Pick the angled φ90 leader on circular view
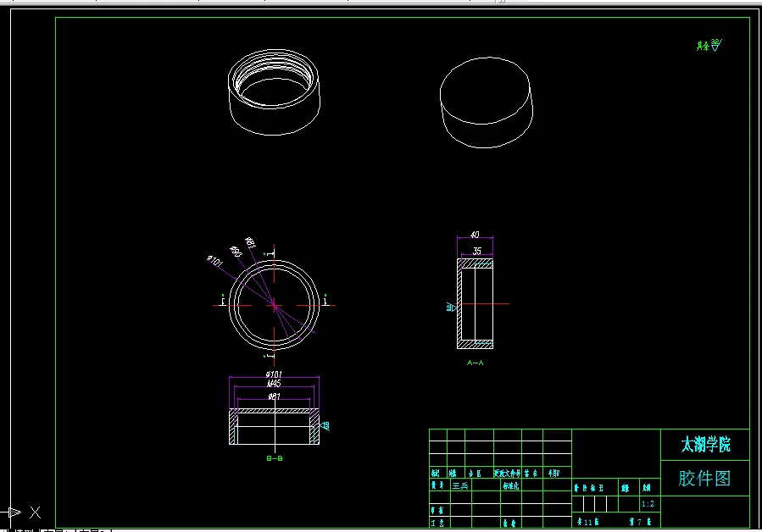The height and width of the screenshot is (532, 762). [236, 252]
